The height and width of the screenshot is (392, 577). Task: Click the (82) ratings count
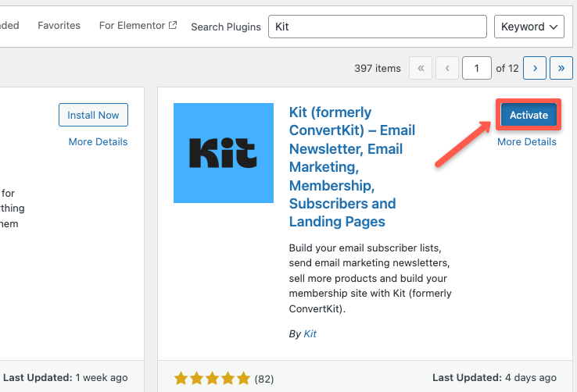coord(264,380)
